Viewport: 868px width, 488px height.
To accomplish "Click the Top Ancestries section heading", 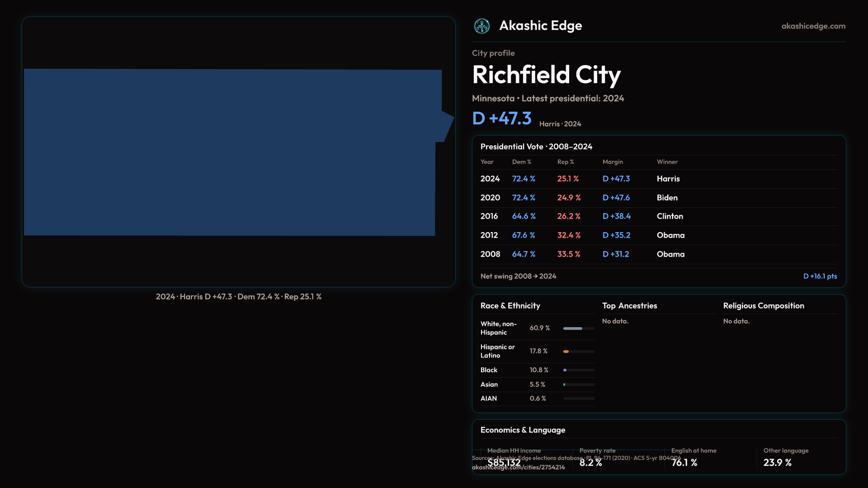I will (x=629, y=306).
